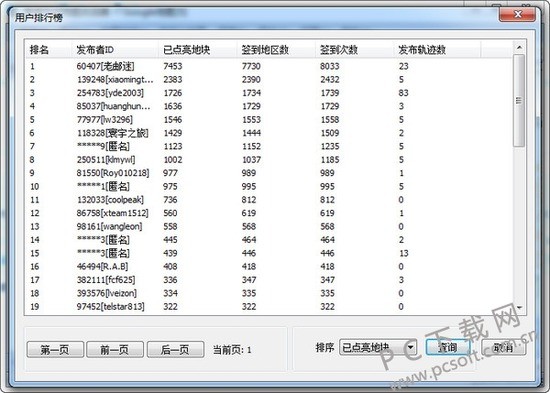
Task: Select row for 254783[yde2003]
Action: (x=268, y=93)
